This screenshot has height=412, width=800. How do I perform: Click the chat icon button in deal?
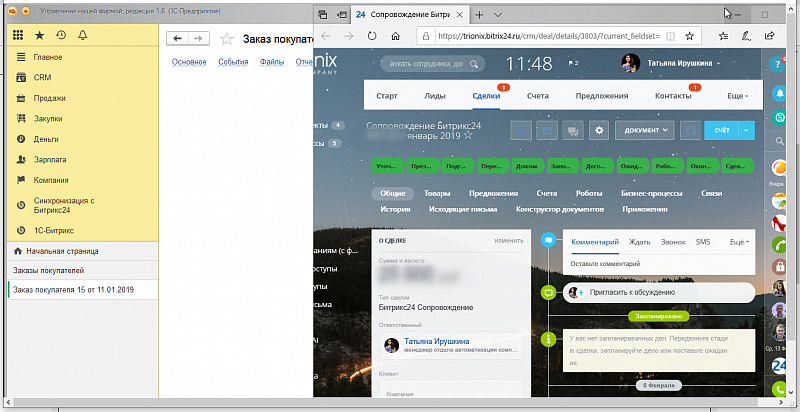click(573, 131)
